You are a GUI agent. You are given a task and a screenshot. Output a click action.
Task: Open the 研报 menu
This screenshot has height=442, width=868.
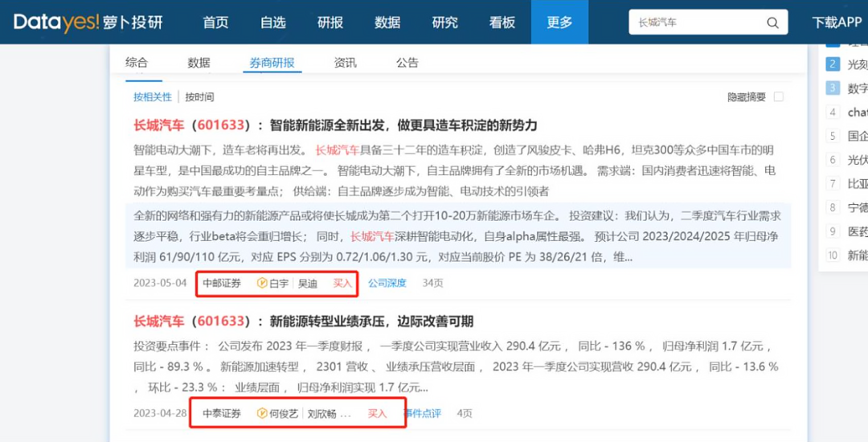click(x=330, y=23)
